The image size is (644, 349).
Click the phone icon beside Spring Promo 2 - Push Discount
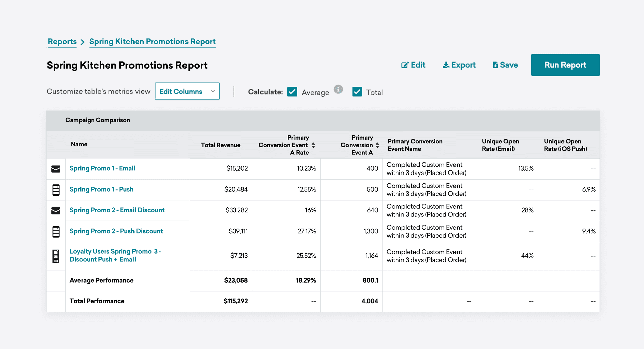click(56, 231)
